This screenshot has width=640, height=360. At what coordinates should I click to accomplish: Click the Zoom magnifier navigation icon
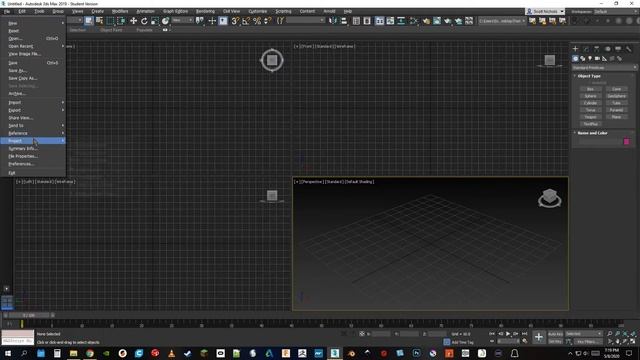pyautogui.click(x=610, y=334)
